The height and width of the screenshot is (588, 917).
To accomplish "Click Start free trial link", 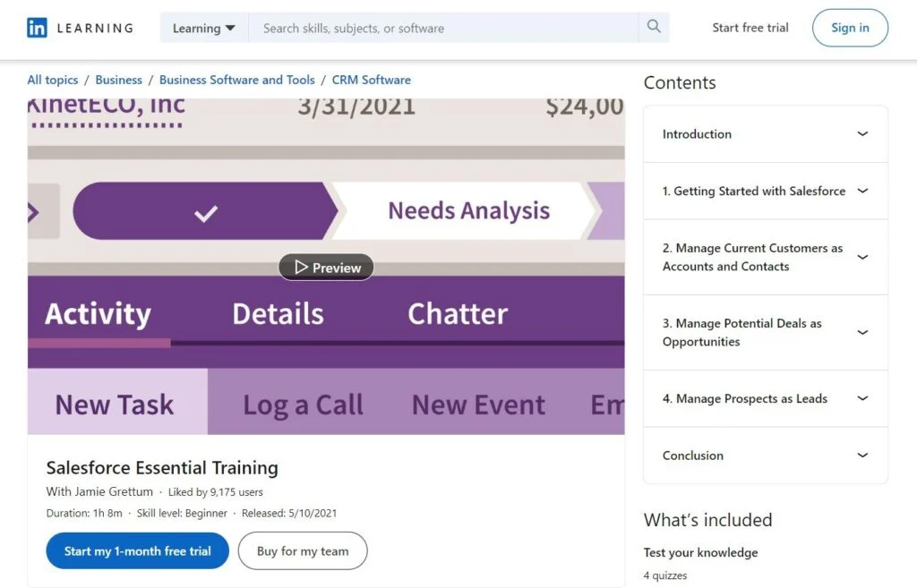I will coord(750,28).
